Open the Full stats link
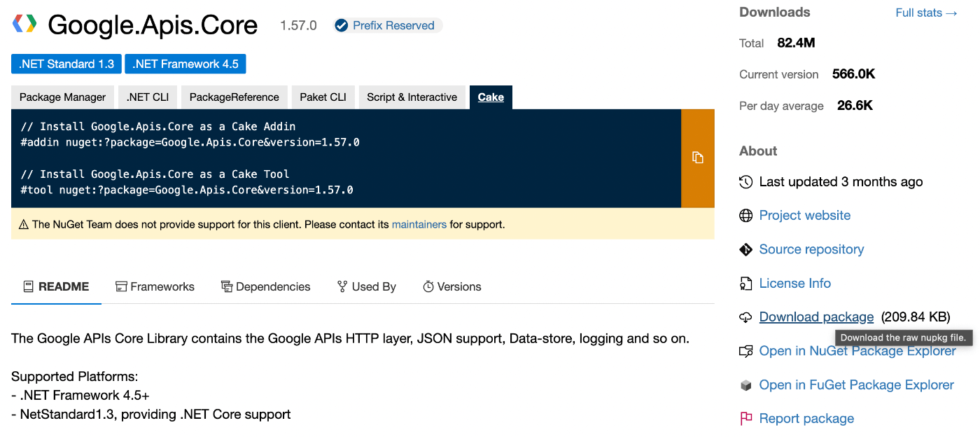The width and height of the screenshot is (980, 437). (927, 13)
